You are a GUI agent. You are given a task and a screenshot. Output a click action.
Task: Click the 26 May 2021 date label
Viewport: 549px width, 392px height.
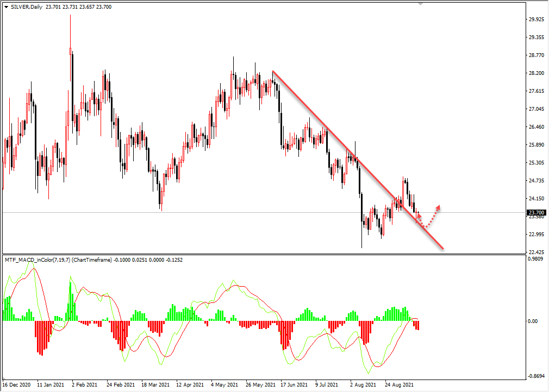click(x=260, y=384)
